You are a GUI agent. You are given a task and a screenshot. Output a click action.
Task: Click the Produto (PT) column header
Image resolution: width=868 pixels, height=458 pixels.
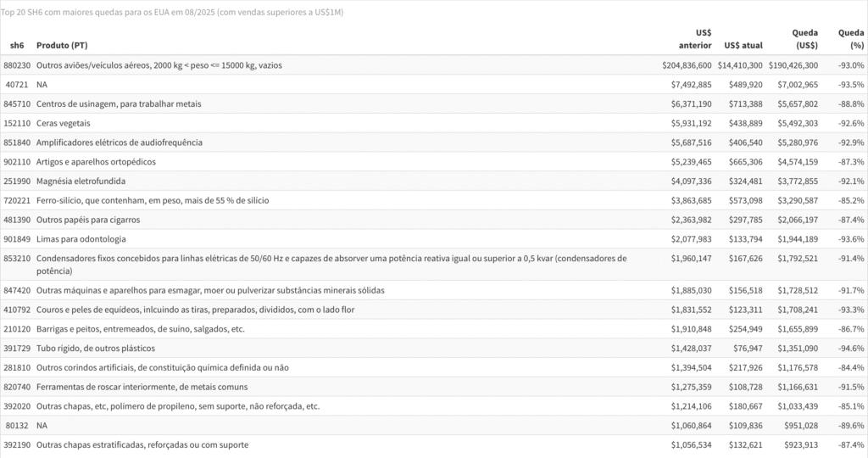pos(62,46)
